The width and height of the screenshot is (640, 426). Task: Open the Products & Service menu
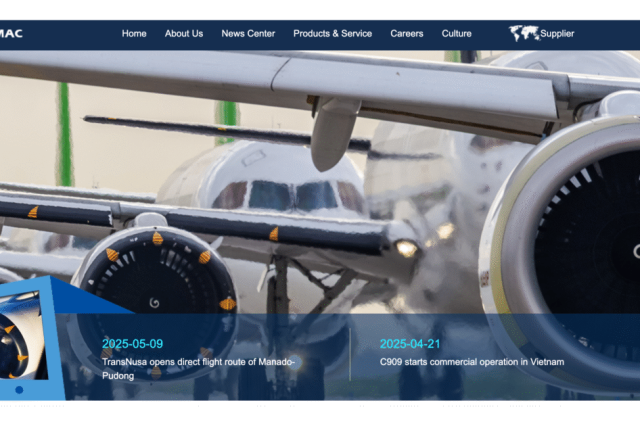[x=332, y=33]
